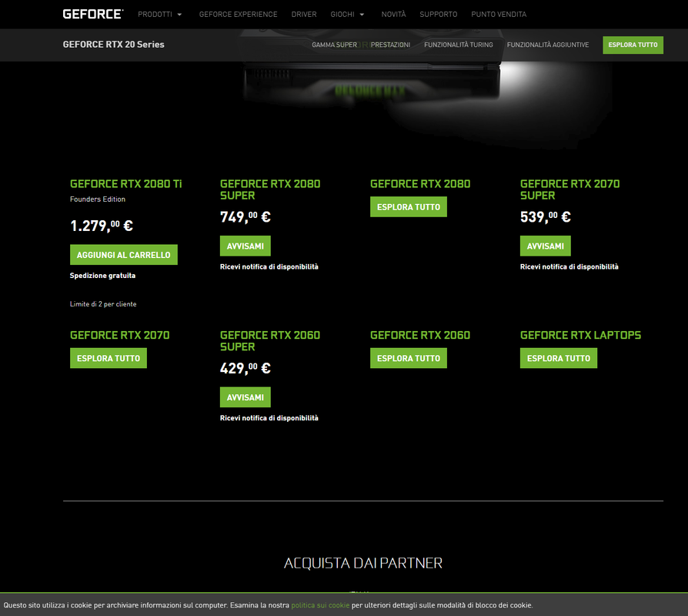Click Esplora Tutto in the sub-navigation bar
The width and height of the screenshot is (688, 616).
(x=633, y=45)
